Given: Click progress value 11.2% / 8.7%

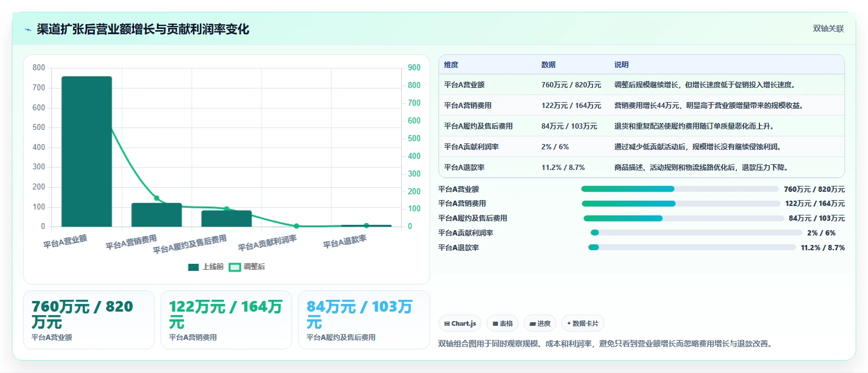Looking at the screenshot, I should tap(823, 248).
